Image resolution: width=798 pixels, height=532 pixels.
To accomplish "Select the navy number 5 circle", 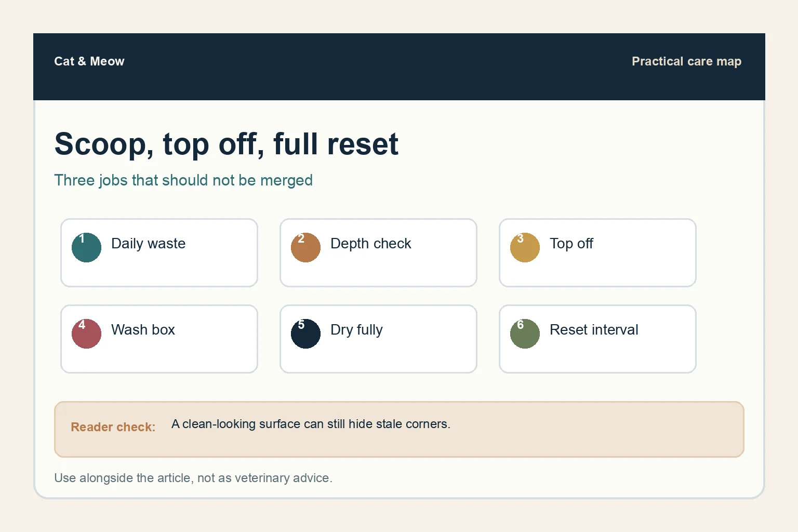I will pos(305,334).
